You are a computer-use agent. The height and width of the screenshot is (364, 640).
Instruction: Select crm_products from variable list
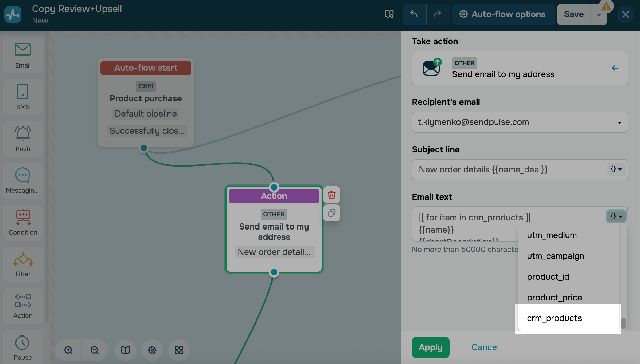(x=554, y=318)
